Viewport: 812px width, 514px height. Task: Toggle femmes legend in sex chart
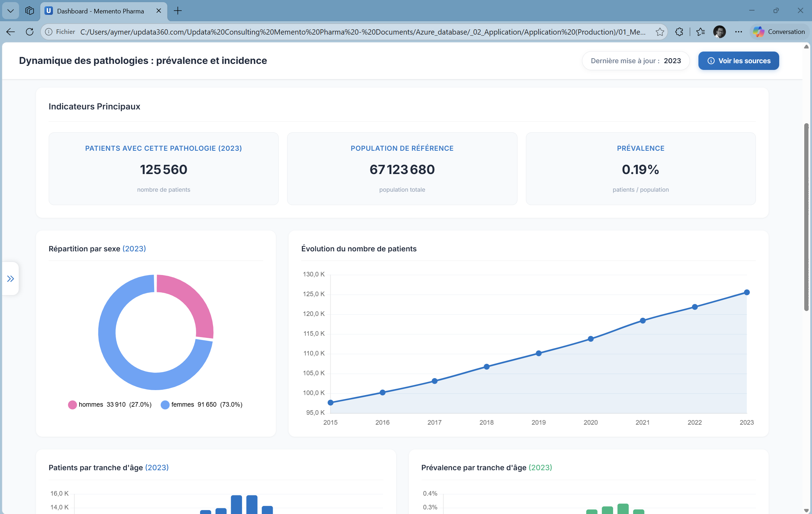[182, 405]
